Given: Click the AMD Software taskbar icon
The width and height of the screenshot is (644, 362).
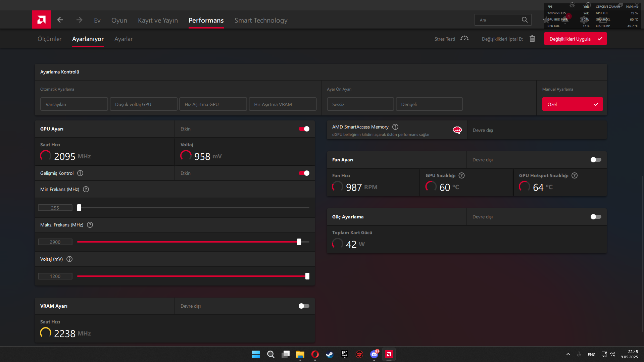Looking at the screenshot, I should coord(389,354).
